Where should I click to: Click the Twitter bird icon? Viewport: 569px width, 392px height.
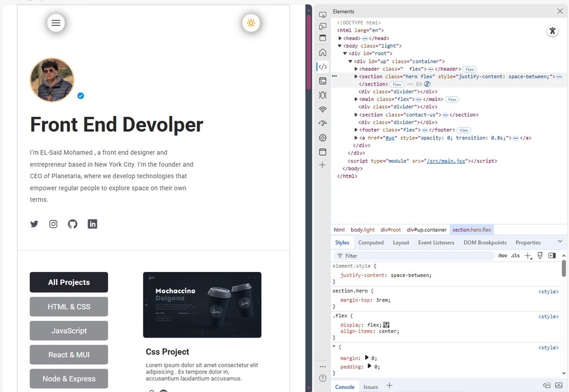[34, 224]
